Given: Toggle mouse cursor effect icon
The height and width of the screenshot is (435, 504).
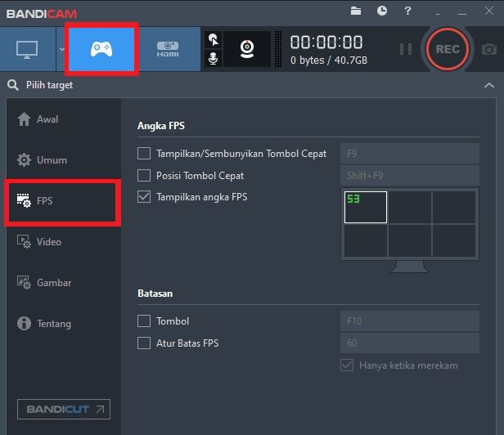Looking at the screenshot, I should click(x=213, y=39).
